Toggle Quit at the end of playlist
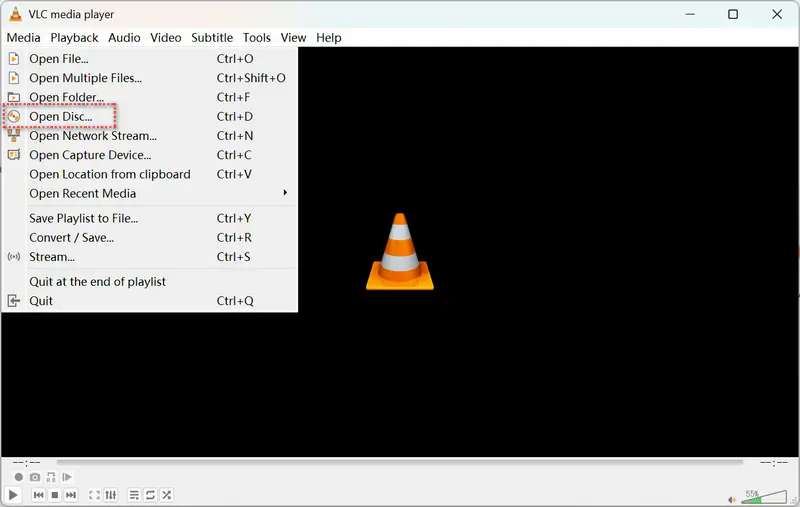 coord(150,282)
